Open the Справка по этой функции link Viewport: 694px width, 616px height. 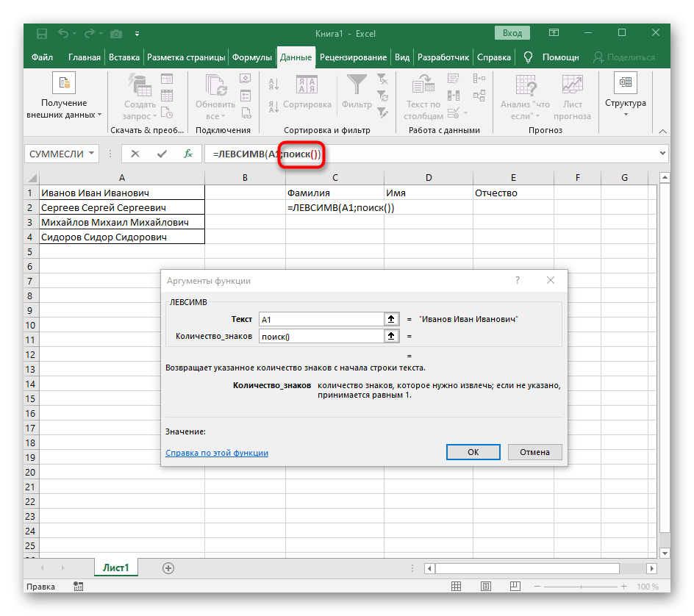tap(217, 453)
